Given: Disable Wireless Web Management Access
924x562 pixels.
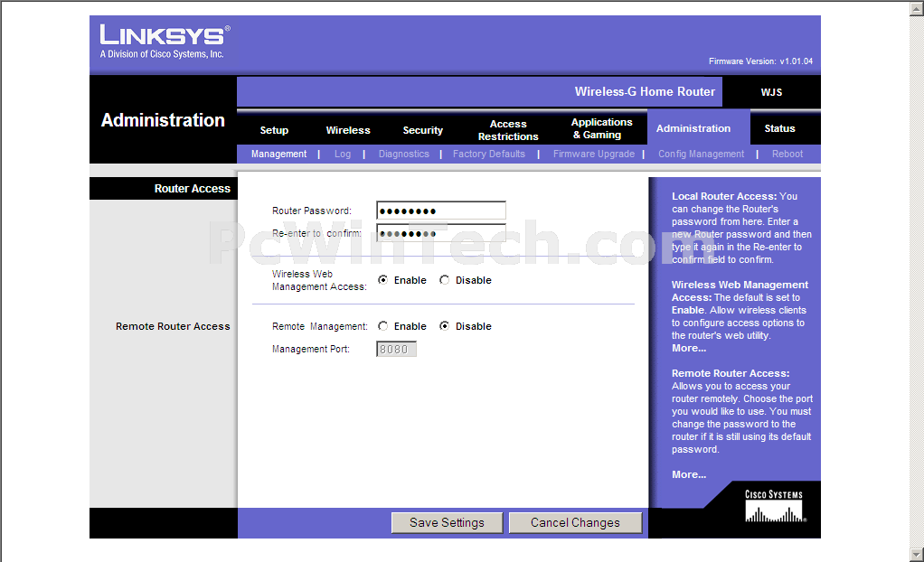Looking at the screenshot, I should [444, 280].
